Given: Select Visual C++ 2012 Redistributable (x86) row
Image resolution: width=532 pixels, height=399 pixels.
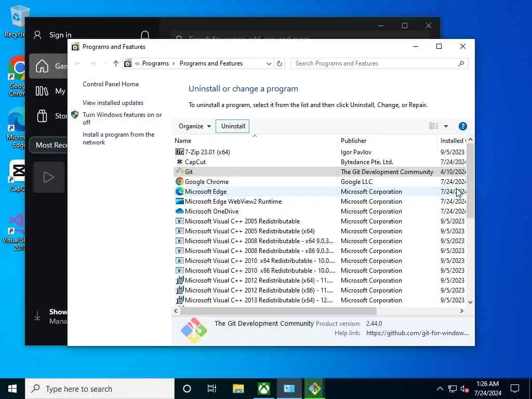Looking at the screenshot, I should [319, 290].
